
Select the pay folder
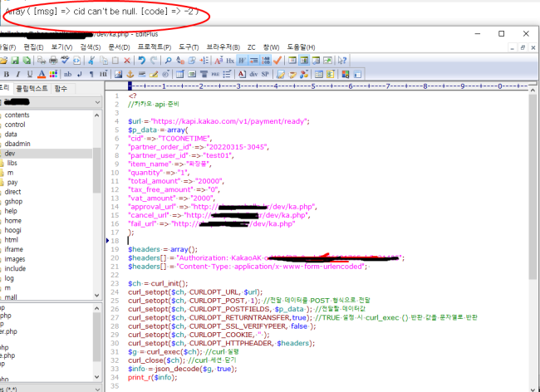coord(12,183)
